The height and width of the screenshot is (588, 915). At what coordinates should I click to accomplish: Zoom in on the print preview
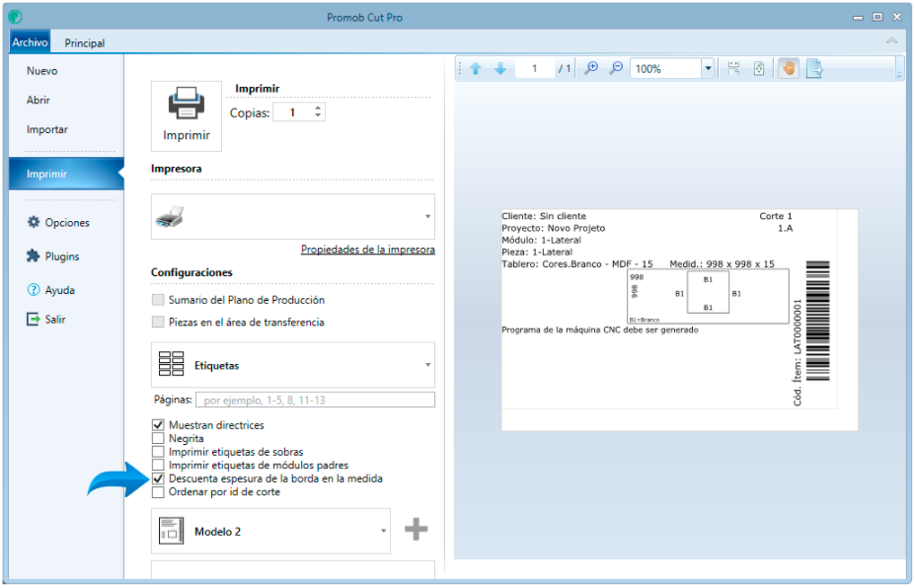click(591, 68)
